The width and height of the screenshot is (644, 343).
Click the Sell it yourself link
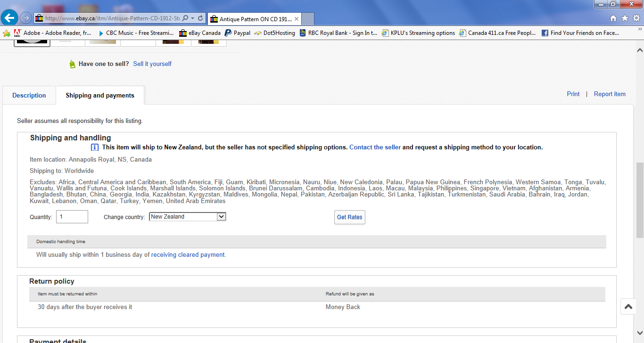click(x=152, y=64)
